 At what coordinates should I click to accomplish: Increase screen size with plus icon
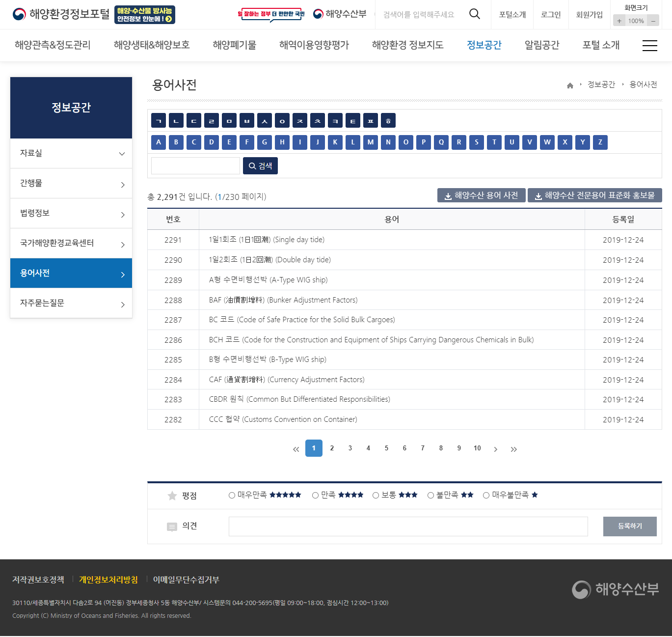point(619,21)
